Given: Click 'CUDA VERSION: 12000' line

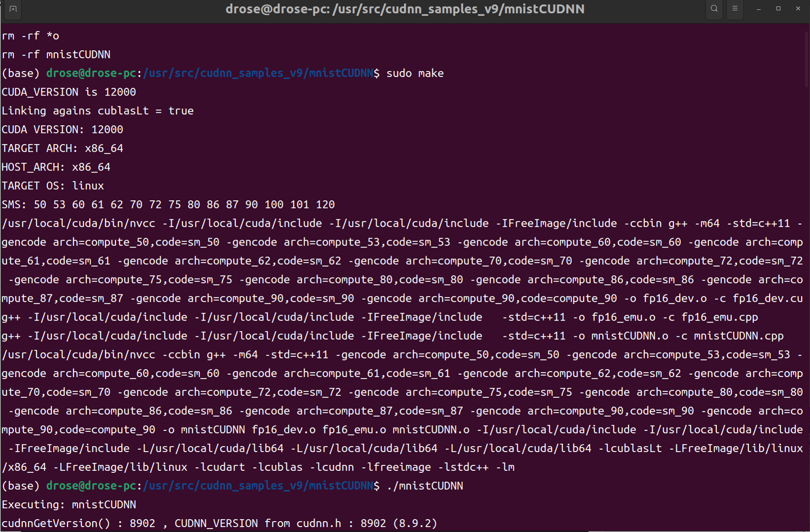Looking at the screenshot, I should click(63, 130).
